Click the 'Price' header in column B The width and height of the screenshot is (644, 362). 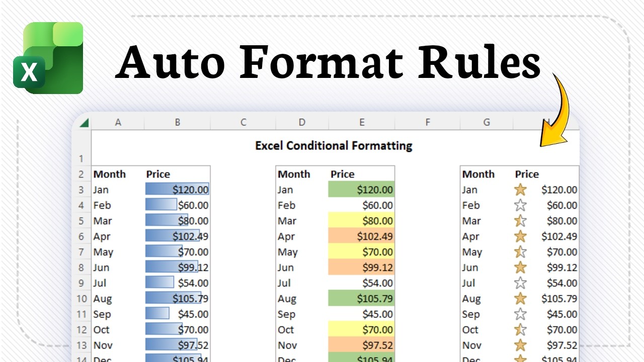158,174
